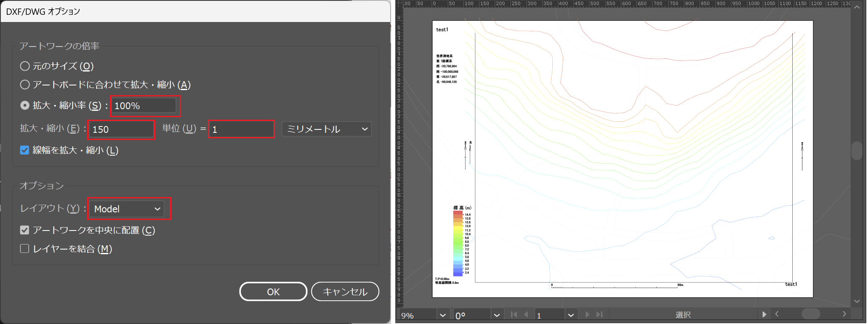868x324 pixels.
Task: Go to the next artboard
Action: [587, 314]
